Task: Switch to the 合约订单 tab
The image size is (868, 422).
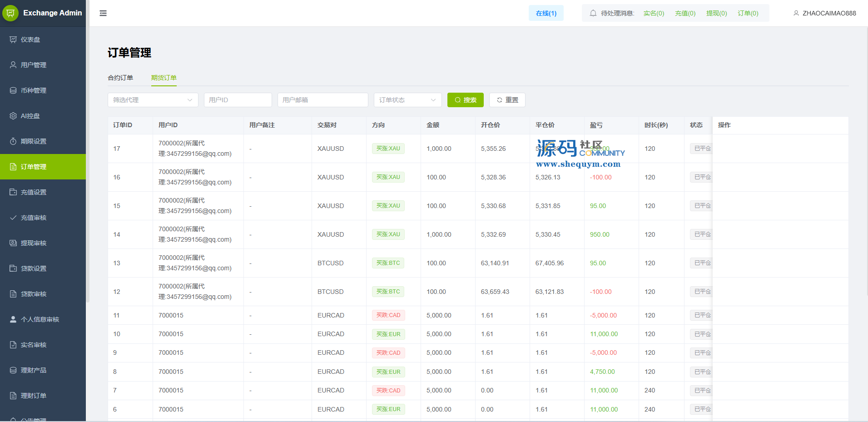Action: click(x=120, y=78)
